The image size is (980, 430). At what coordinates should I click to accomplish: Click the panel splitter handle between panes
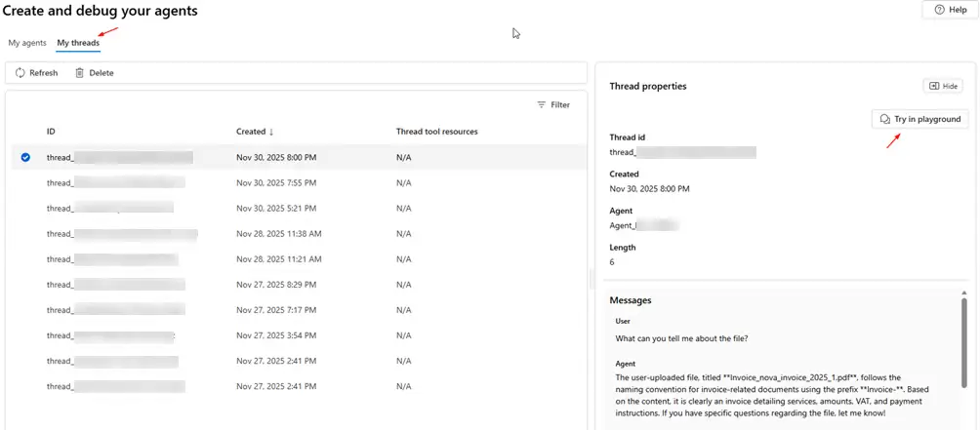tap(591, 280)
